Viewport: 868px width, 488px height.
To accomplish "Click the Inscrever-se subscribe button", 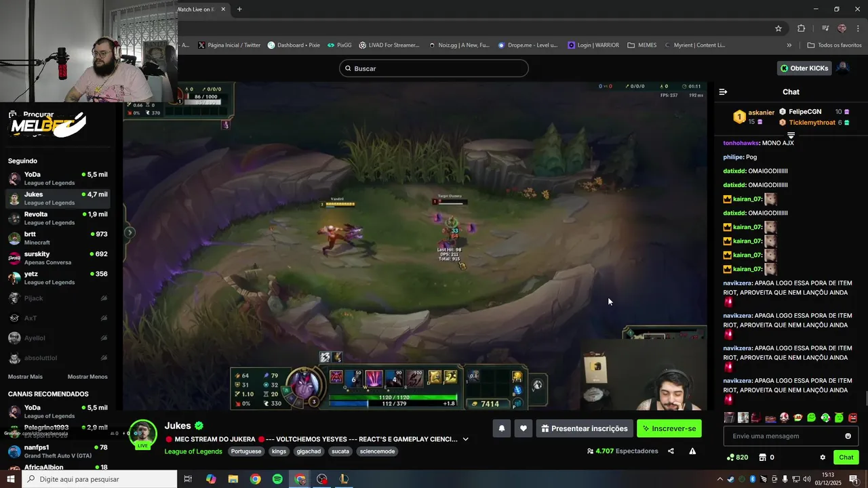I will 669,428.
